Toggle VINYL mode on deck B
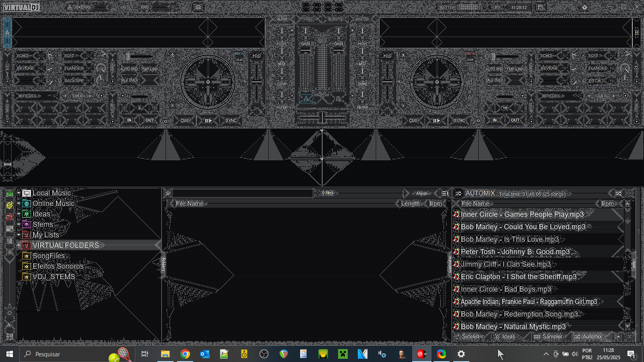The height and width of the screenshot is (362, 644). [x=470, y=53]
